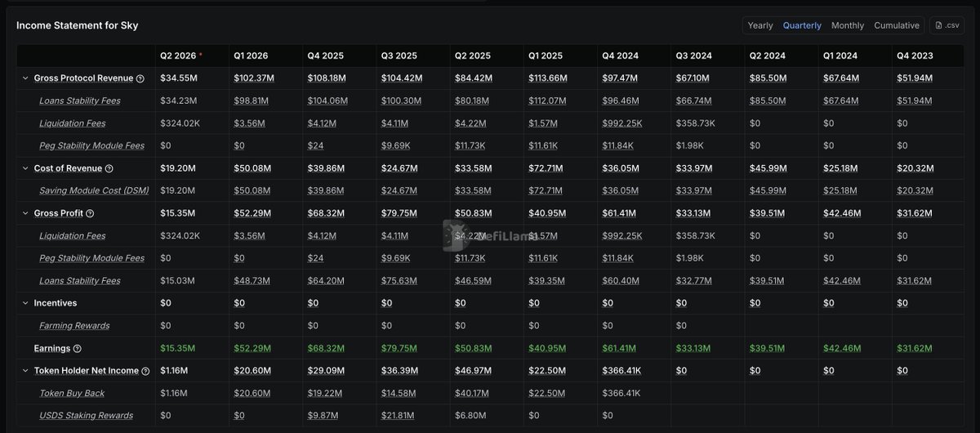
Task: Switch to the Monthly view tab
Action: [847, 25]
